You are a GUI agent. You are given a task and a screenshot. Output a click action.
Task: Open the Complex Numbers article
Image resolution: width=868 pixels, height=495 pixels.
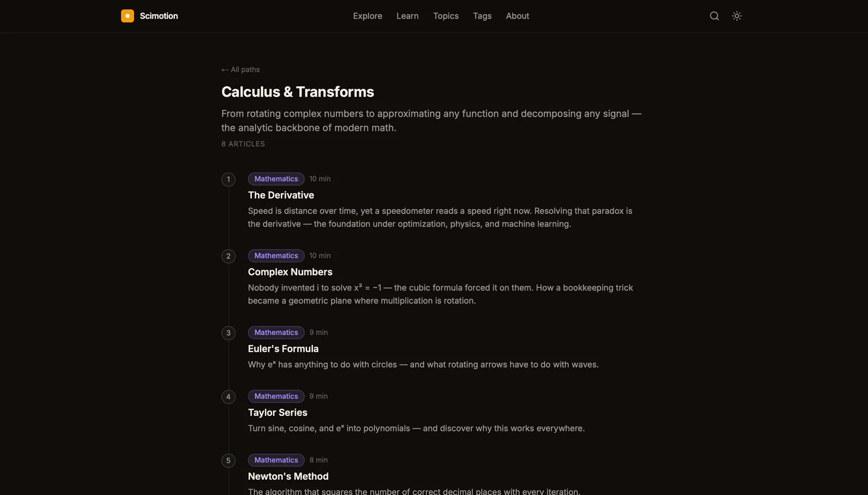(x=290, y=272)
